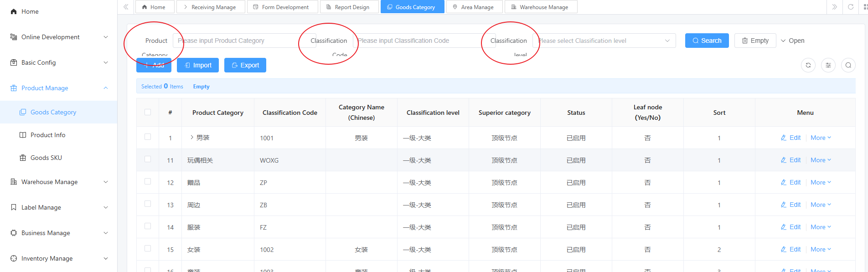Check the checkbox for row 1
Viewport: 868px width, 272px height.
(x=148, y=137)
